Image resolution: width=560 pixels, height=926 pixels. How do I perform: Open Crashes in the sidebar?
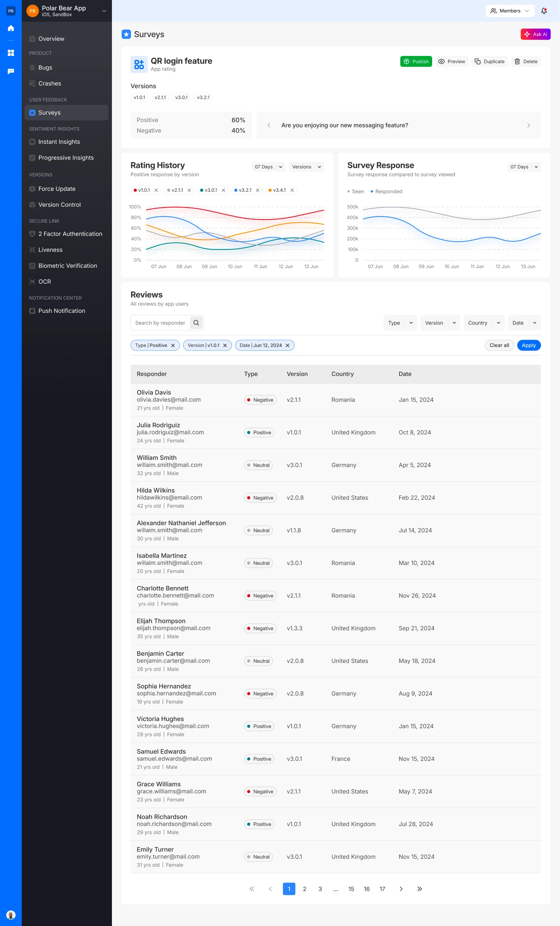50,84
